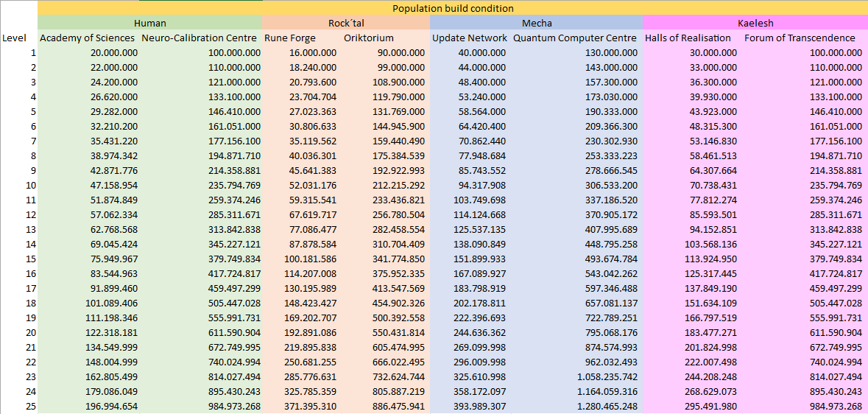Click the orange 'Rock´tal' group header

pyautogui.click(x=346, y=23)
